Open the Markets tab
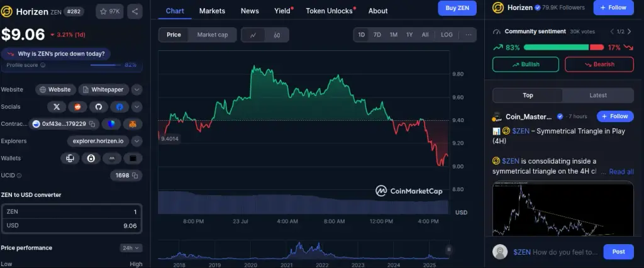 [x=213, y=11]
